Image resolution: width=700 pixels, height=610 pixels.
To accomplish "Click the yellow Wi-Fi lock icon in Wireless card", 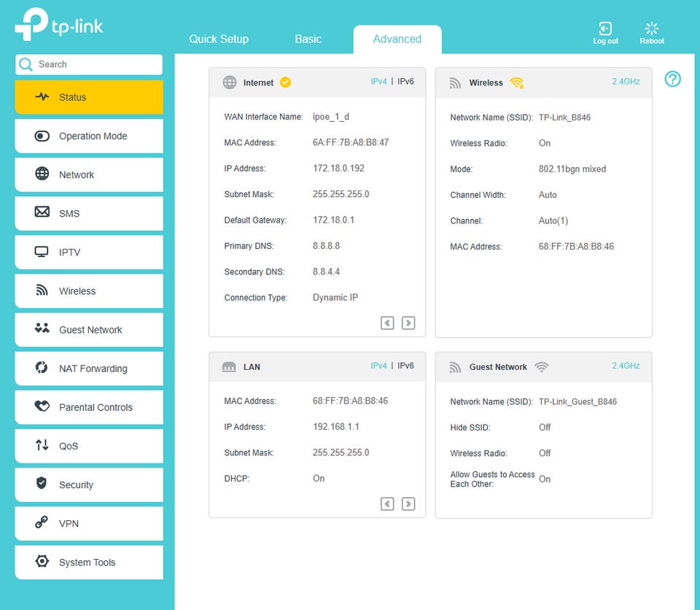I will coord(516,82).
